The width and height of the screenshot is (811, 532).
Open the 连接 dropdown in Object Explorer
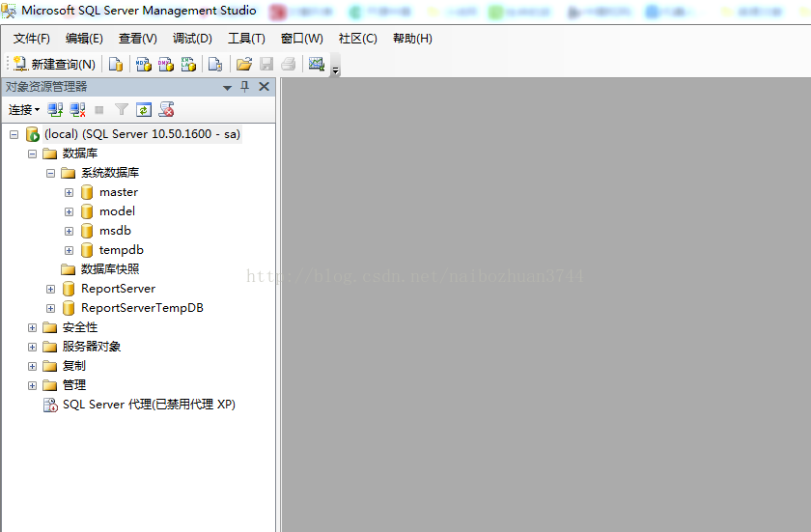pos(24,110)
